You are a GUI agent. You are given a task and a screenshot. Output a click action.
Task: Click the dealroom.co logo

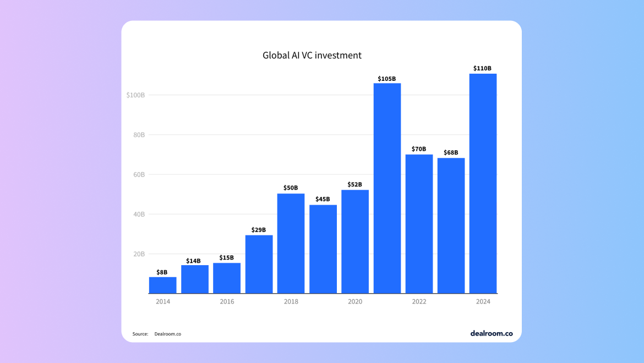click(491, 333)
